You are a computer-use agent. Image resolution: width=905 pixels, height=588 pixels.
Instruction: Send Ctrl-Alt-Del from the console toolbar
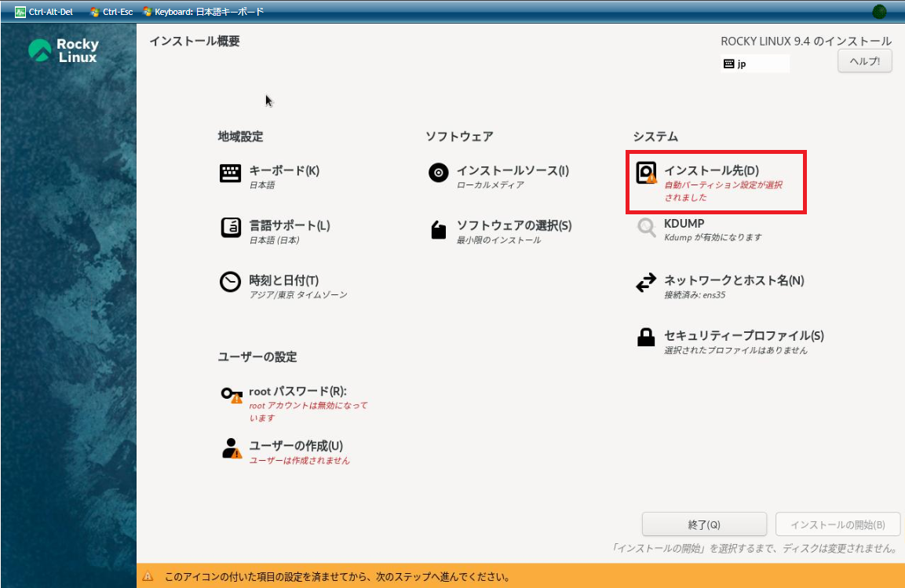coord(44,12)
